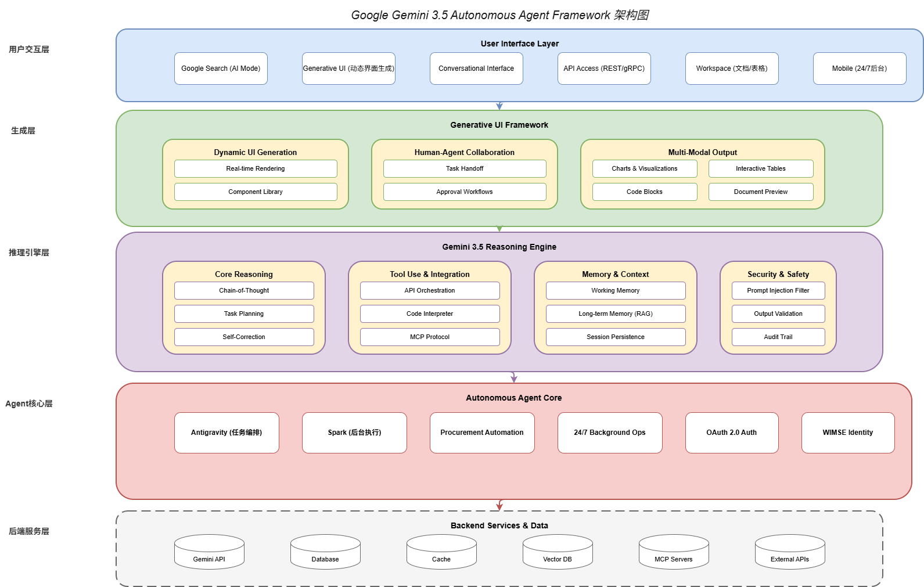Select the OAuth 2.0 Auth card
Image resolution: width=924 pixels, height=587 pixels.
click(732, 433)
